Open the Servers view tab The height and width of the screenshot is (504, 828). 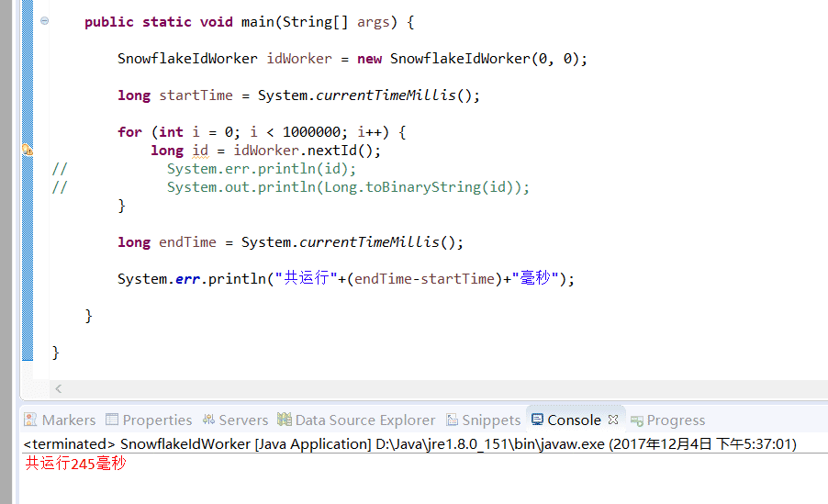click(x=243, y=420)
